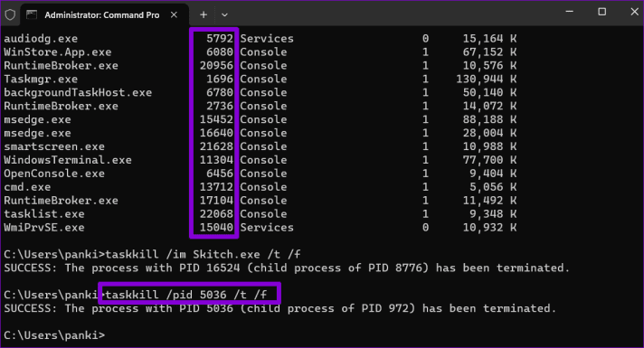
Task: Click memory usage 67,152 K
Action: click(x=489, y=52)
